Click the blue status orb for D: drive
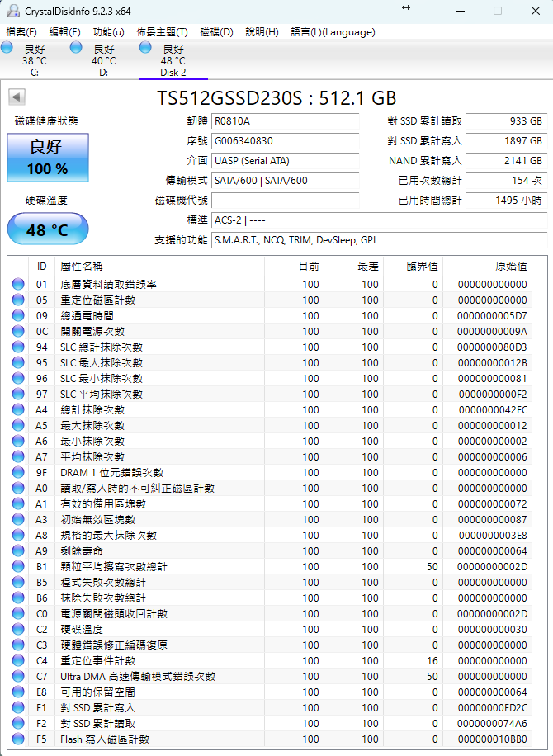 [x=76, y=47]
